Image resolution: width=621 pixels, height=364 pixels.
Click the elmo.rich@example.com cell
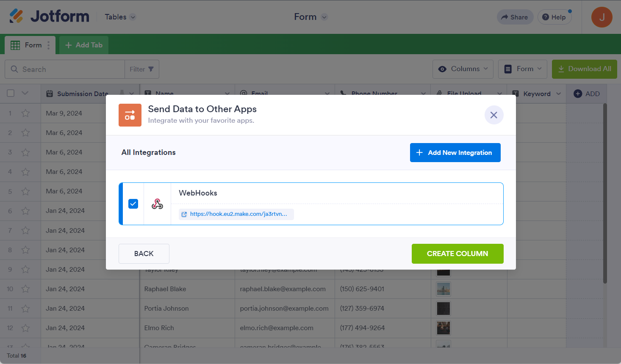(285, 328)
